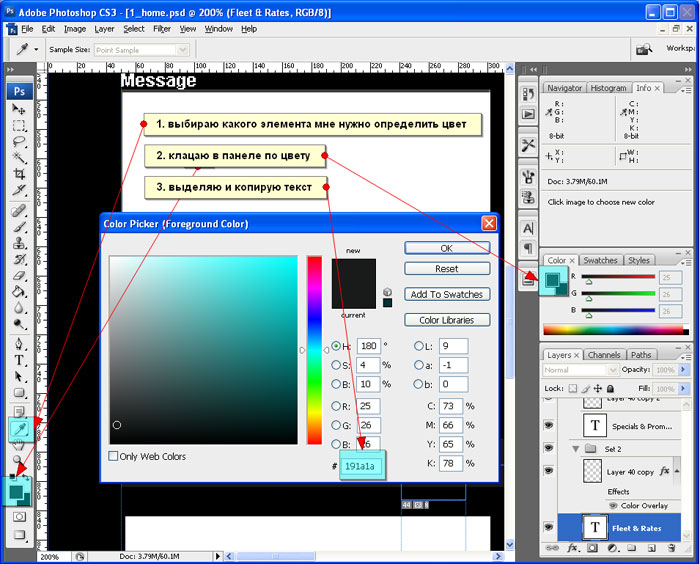Image resolution: width=700 pixels, height=564 pixels.
Task: Hide the Fleet & Rates layer
Action: coord(549,527)
